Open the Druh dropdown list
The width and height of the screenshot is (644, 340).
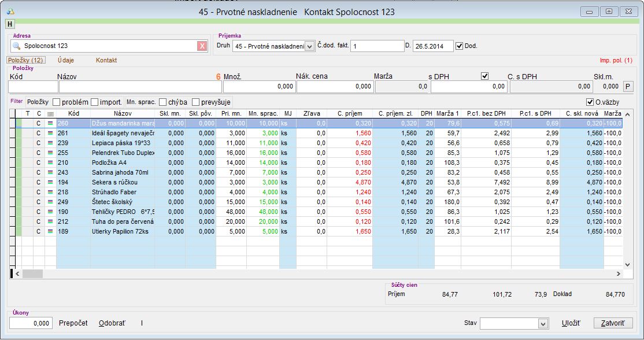click(309, 46)
